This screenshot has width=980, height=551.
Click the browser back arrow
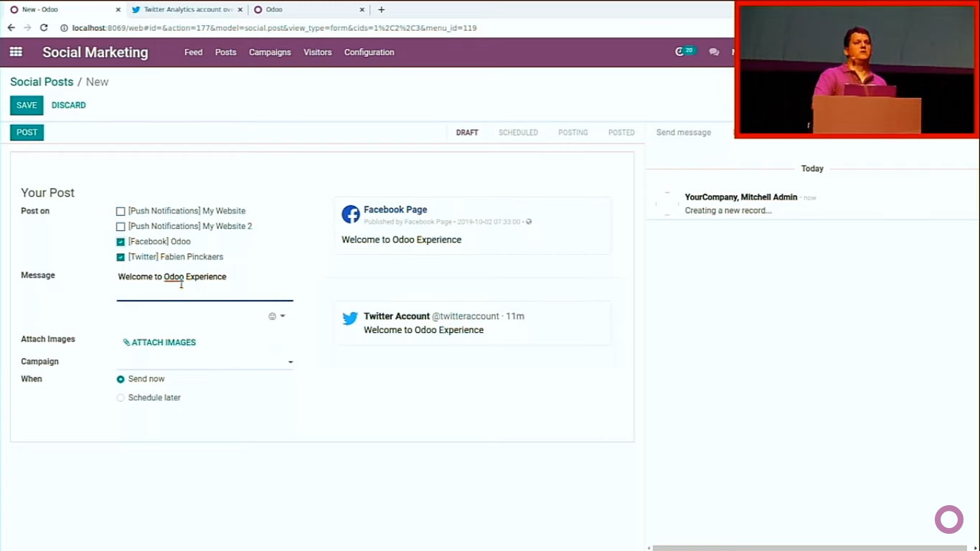tap(11, 28)
